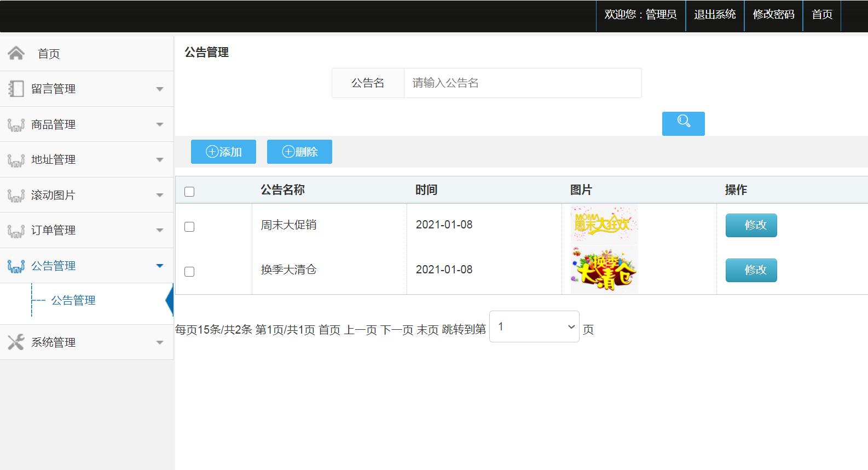Click the 请输入公告名 input field
The height and width of the screenshot is (470, 868).
tap(523, 83)
